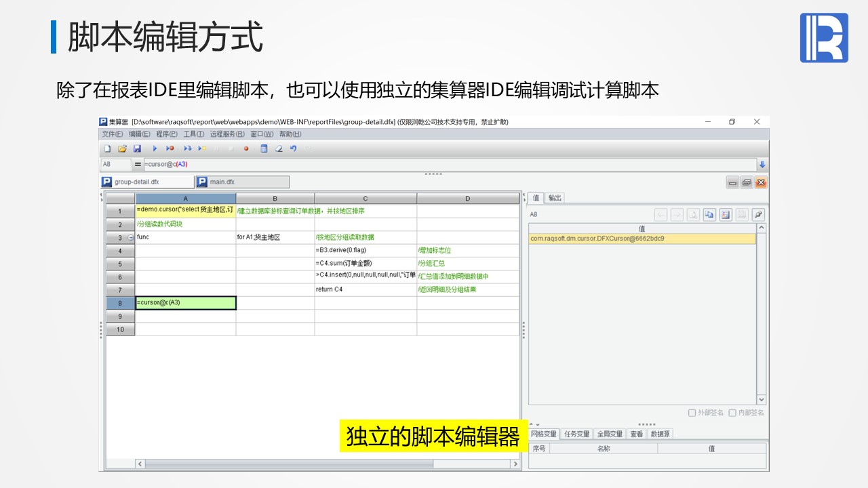Click the back arrow in the value panel
The width and height of the screenshot is (868, 488).
pyautogui.click(x=660, y=215)
